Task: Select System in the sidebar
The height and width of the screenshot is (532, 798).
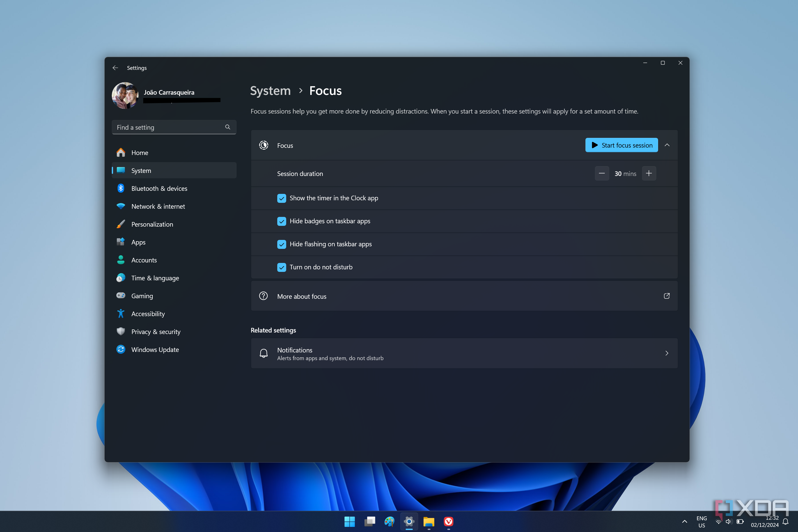Action: 174,170
